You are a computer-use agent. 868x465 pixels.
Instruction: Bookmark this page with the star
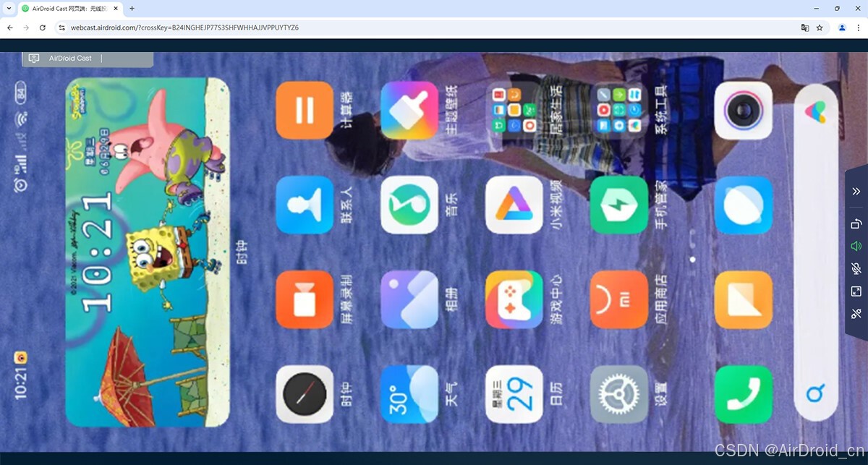[x=820, y=27]
